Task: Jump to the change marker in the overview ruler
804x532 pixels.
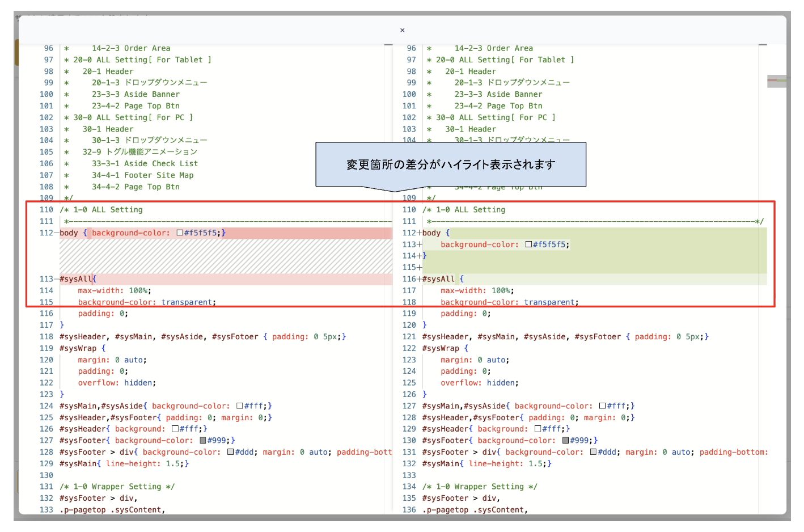Action: pyautogui.click(x=776, y=81)
